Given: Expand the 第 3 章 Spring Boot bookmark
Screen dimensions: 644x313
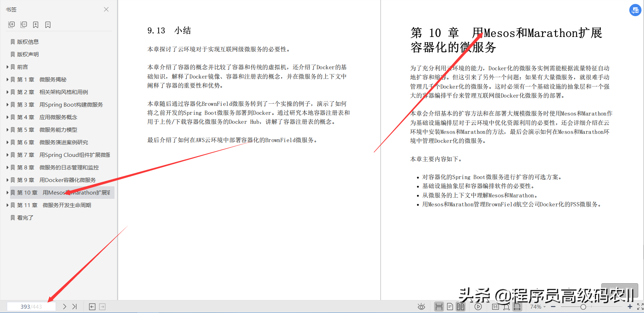Looking at the screenshot, I should pyautogui.click(x=8, y=104).
